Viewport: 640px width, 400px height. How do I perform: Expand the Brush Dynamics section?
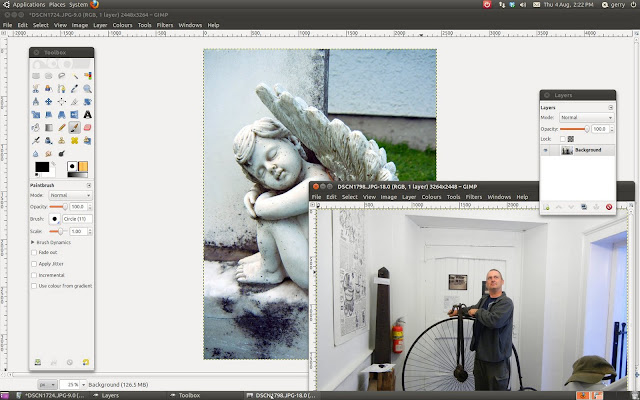[33, 242]
